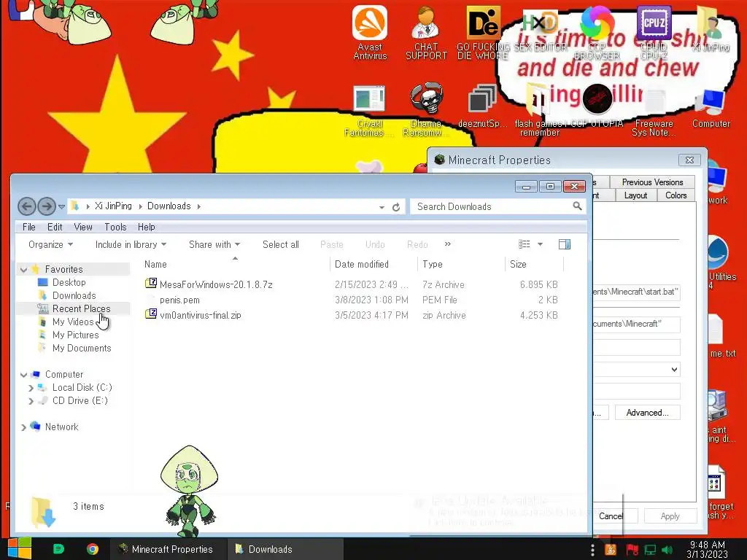Show more toolbar commands chevron
The image size is (747, 560).
447,244
